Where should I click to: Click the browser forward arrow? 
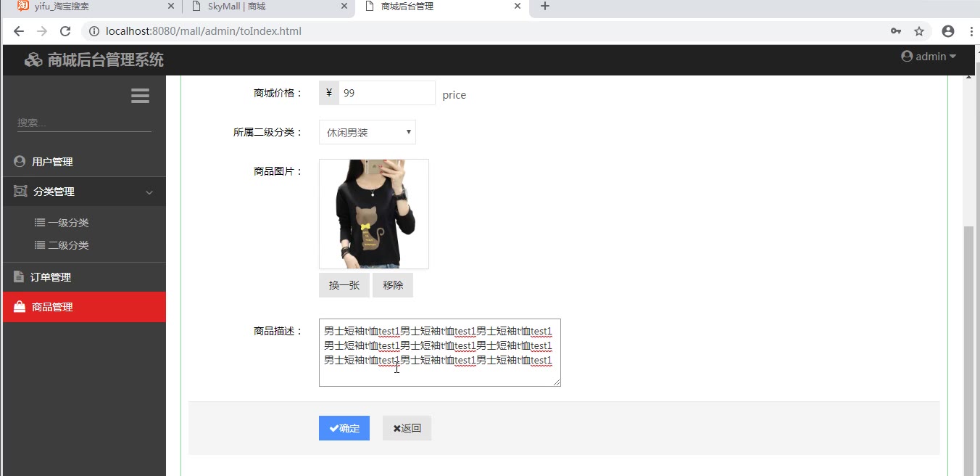click(42, 31)
